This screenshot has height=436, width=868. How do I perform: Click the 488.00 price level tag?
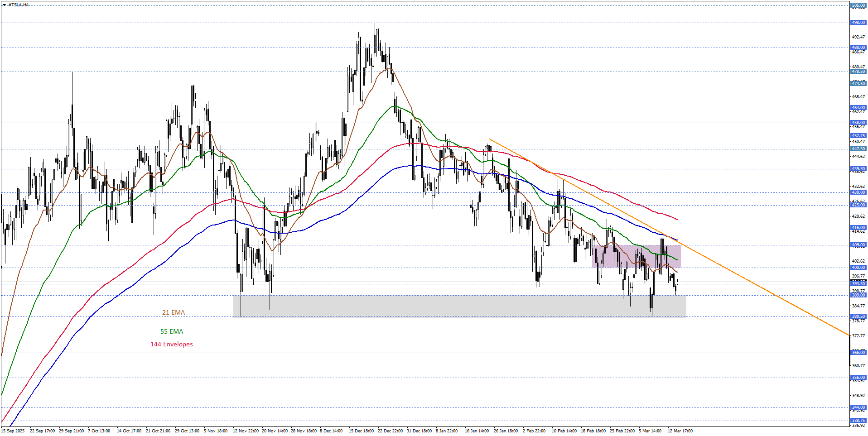point(858,48)
